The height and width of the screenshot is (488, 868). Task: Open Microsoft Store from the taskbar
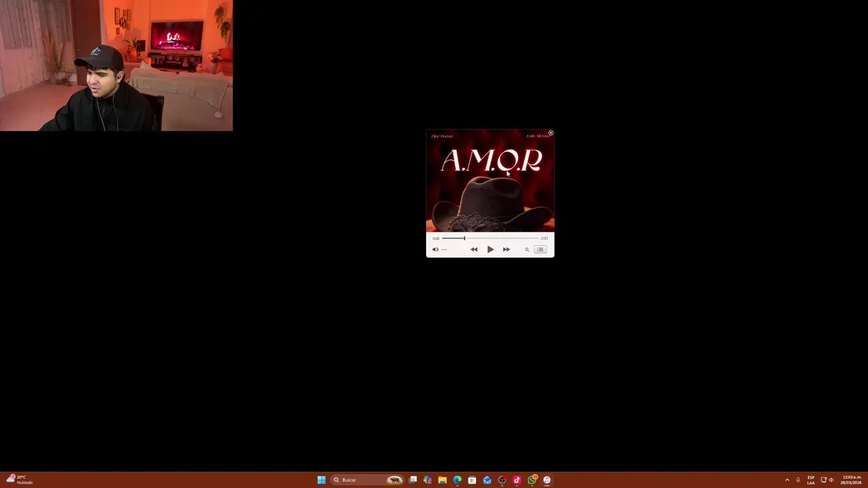[x=472, y=480]
